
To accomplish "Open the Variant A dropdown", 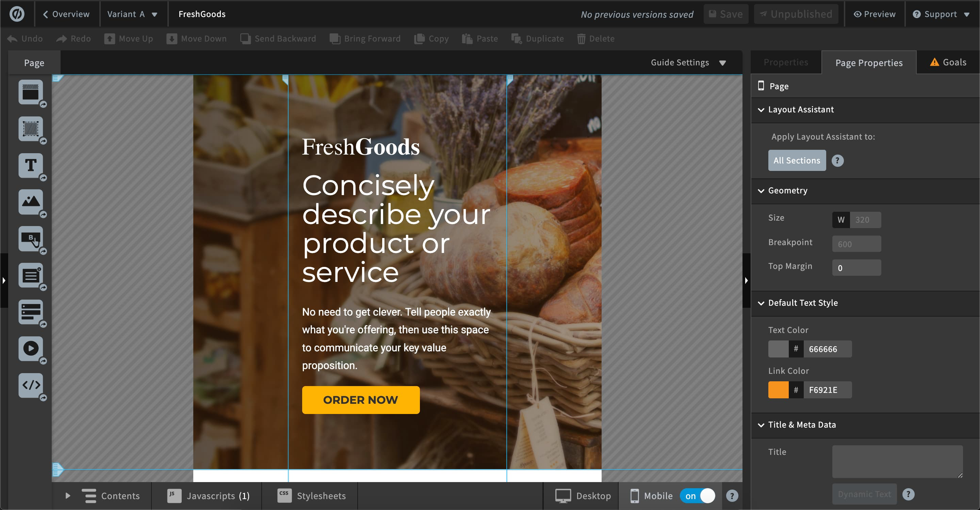I will click(x=132, y=14).
